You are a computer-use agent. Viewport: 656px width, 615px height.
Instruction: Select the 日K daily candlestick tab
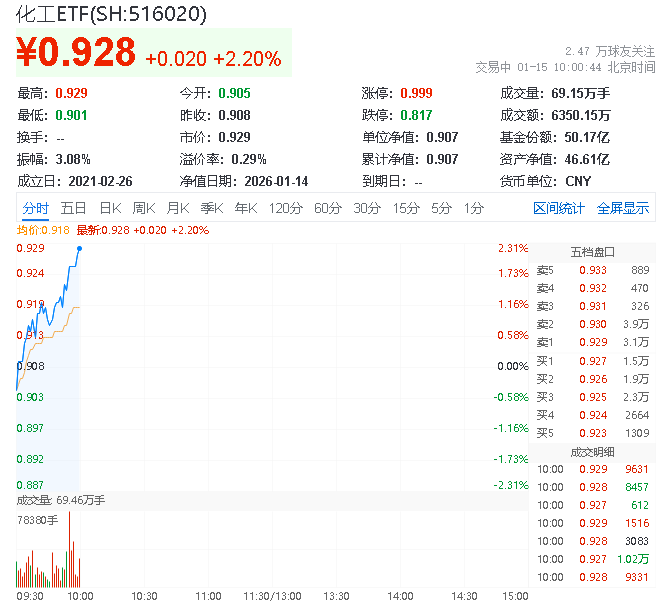110,208
